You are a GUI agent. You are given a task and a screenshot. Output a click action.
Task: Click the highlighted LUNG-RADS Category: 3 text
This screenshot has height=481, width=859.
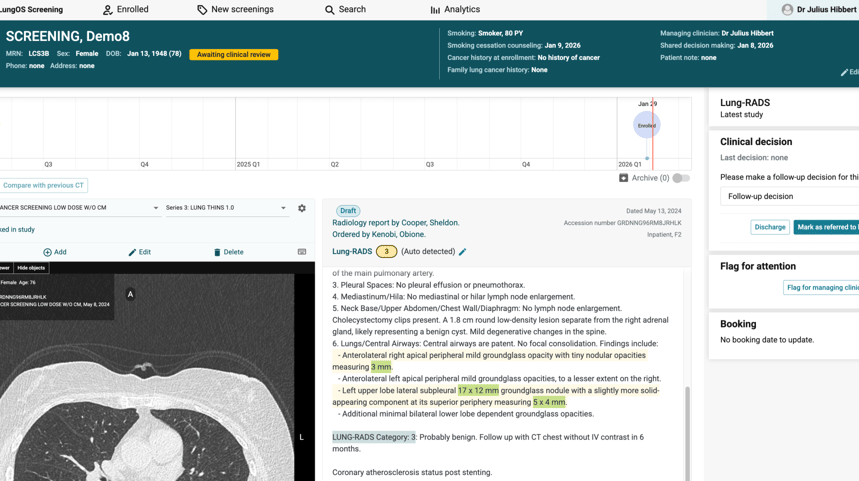click(x=374, y=437)
